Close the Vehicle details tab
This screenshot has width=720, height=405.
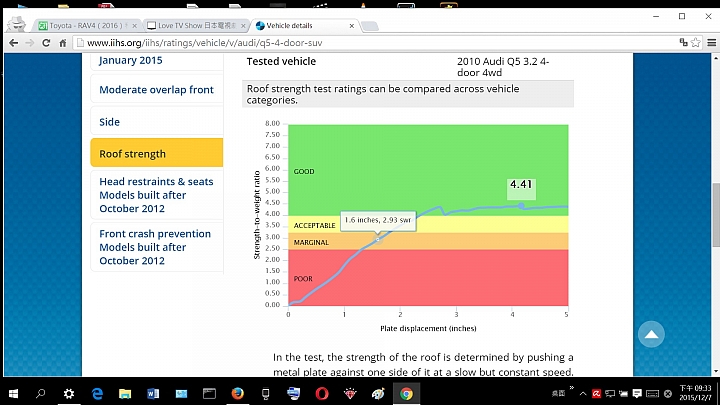(352, 26)
